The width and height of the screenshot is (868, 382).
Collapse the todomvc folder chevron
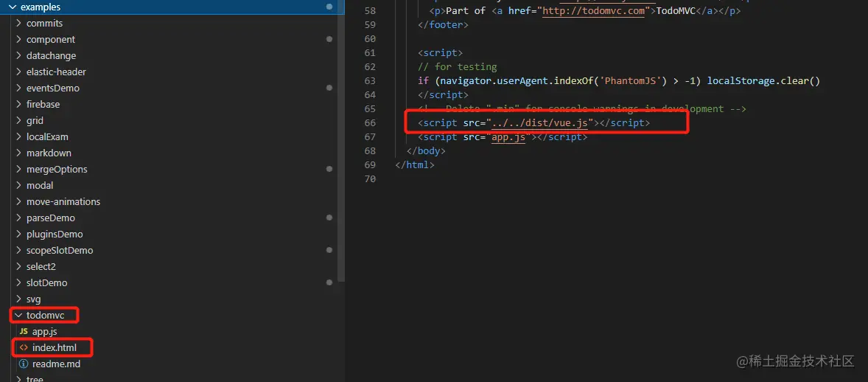coord(19,315)
